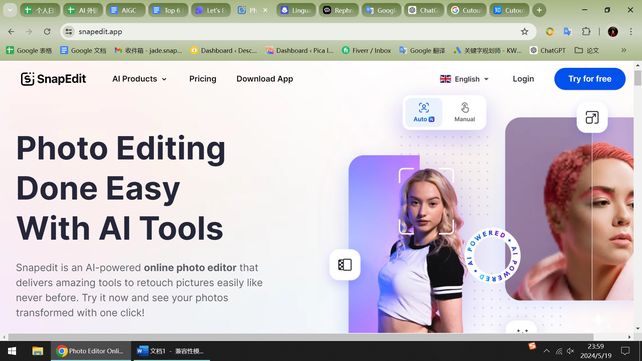Open the Gmail 收件箱 bookmark
Screen dimensions: 642x361
click(x=148, y=50)
